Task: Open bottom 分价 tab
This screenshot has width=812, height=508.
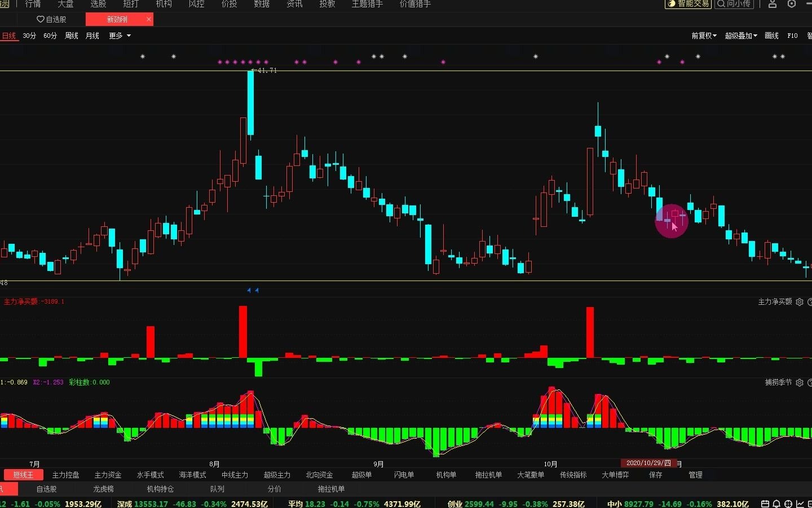Action: (274, 489)
